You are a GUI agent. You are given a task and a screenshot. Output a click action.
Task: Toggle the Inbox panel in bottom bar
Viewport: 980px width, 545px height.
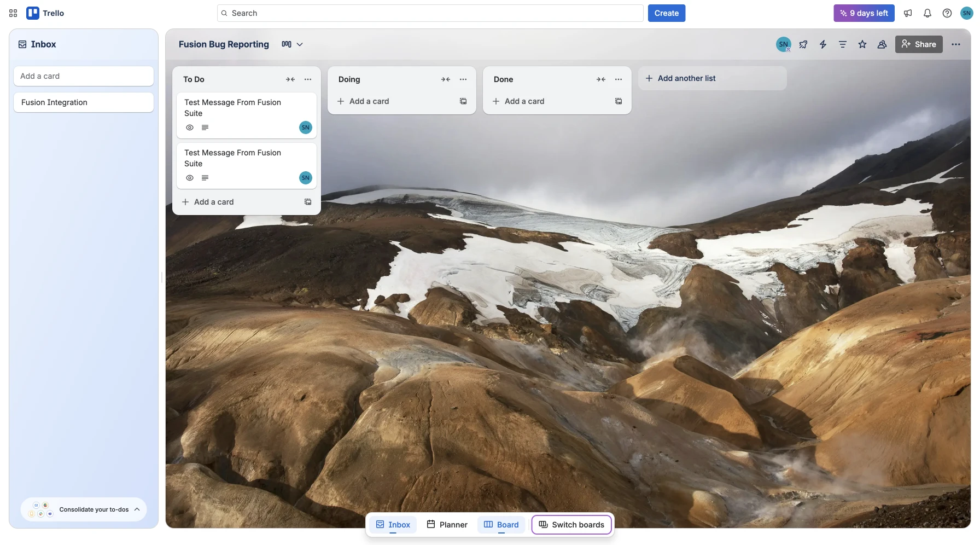point(393,525)
